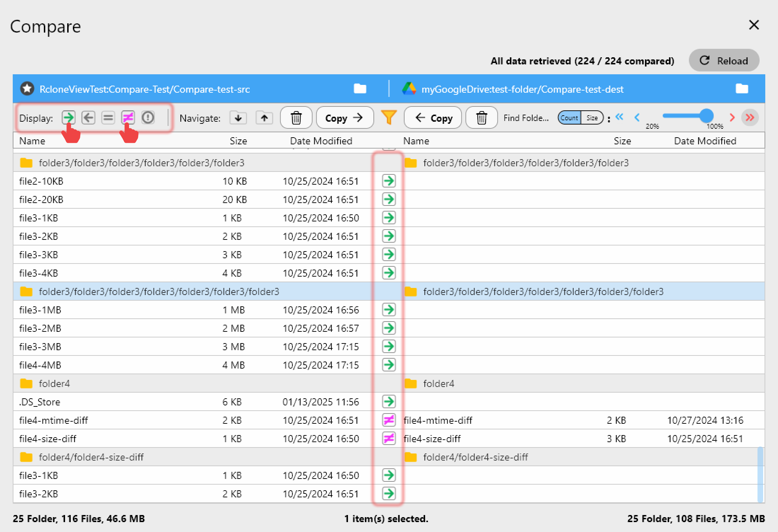Toggle the error items display filter

[x=148, y=118]
